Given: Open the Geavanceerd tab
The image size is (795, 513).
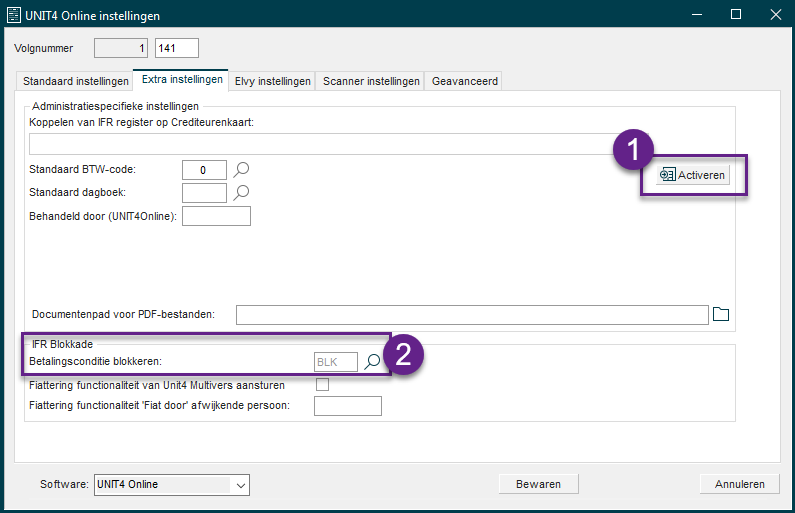Looking at the screenshot, I should click(464, 81).
